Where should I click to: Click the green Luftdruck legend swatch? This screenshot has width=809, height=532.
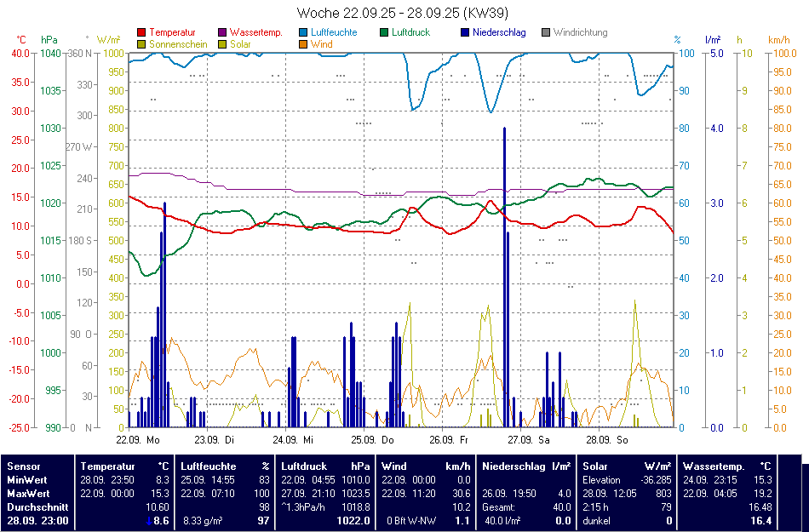[385, 32]
